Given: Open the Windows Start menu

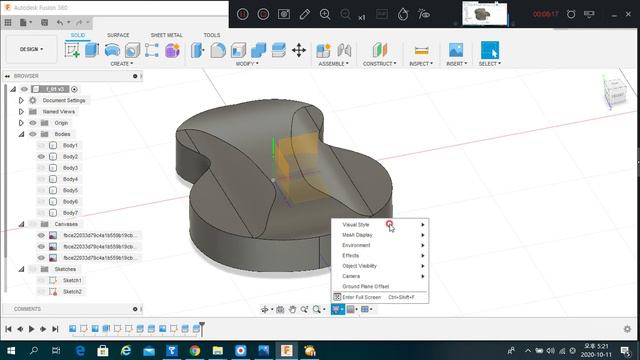Looking at the screenshot, I should click(11, 351).
